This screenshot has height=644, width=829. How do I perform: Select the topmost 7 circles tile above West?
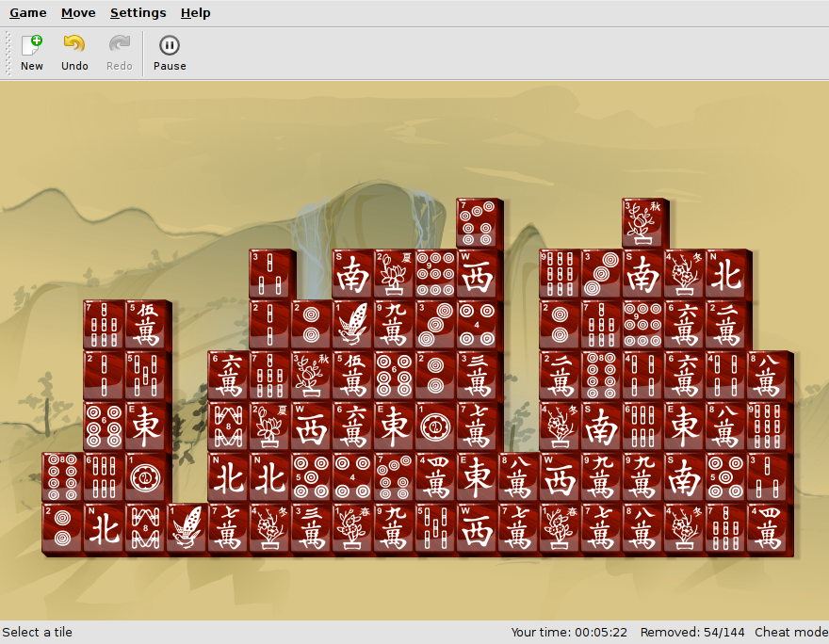coord(479,223)
